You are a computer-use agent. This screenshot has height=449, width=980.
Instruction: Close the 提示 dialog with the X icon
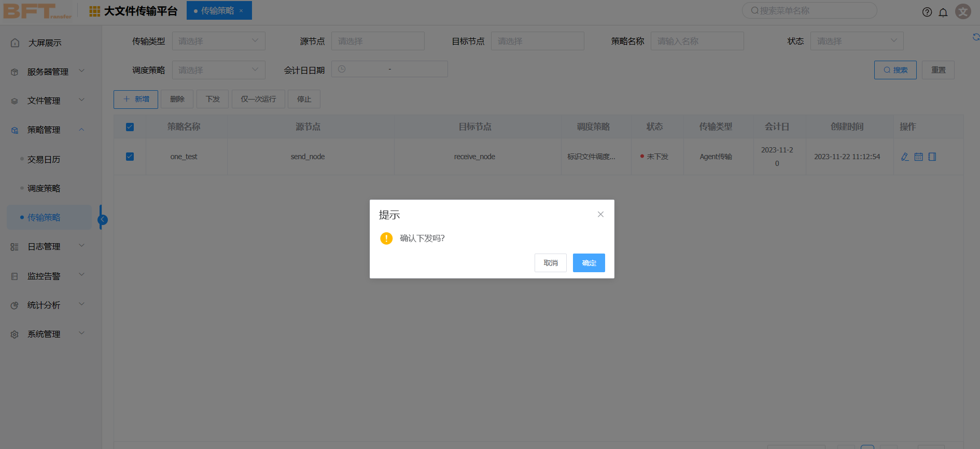[600, 214]
